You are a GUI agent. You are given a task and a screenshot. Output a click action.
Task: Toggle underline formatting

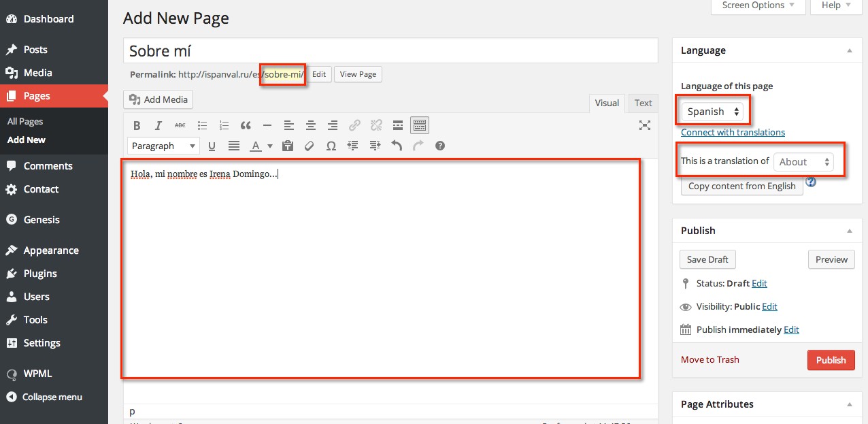pos(212,146)
